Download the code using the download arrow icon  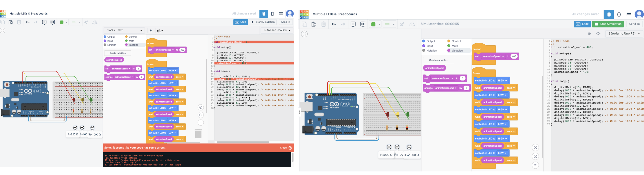151,31
